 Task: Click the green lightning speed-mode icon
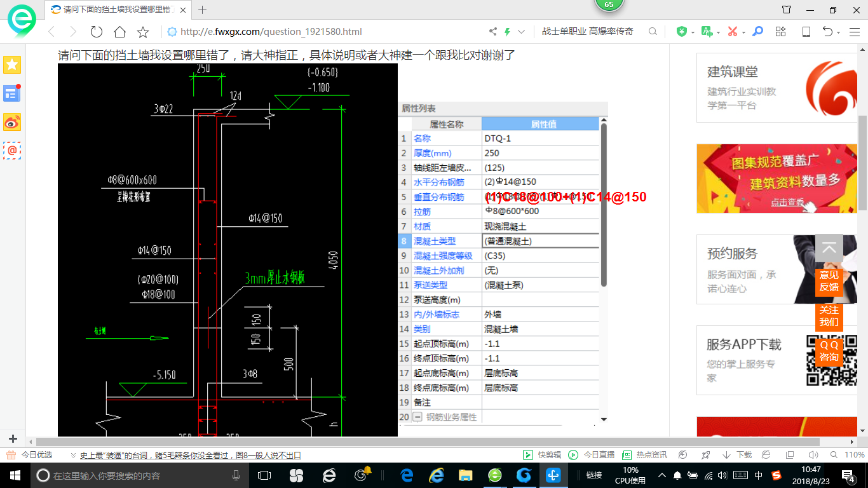[507, 32]
